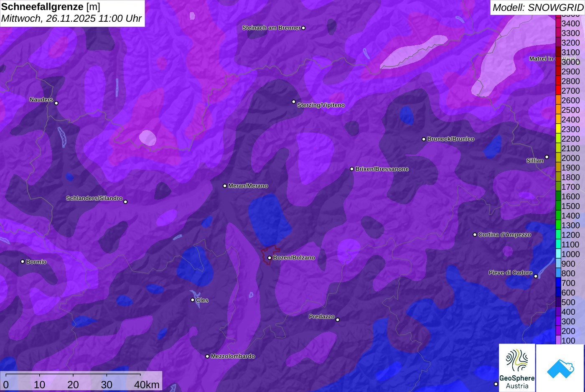This screenshot has width=585, height=392.
Task: Click the Sillian location dot
Action: 547,157
